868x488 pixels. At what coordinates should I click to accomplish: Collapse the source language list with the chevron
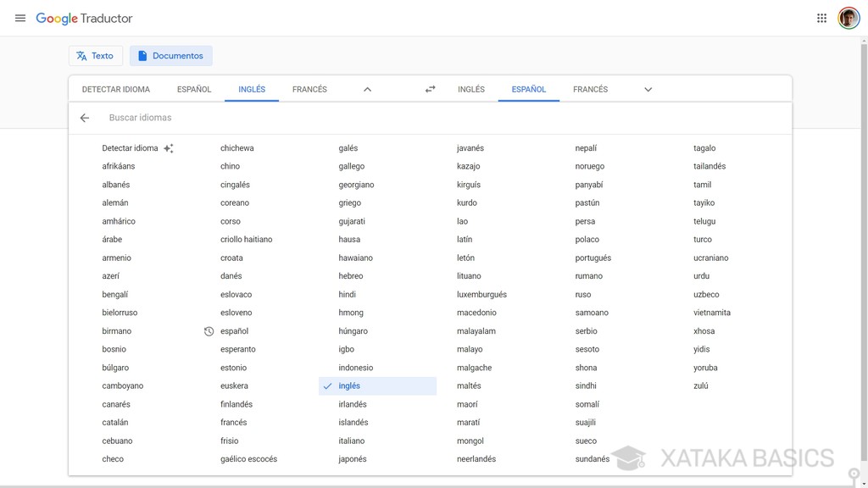coord(366,88)
